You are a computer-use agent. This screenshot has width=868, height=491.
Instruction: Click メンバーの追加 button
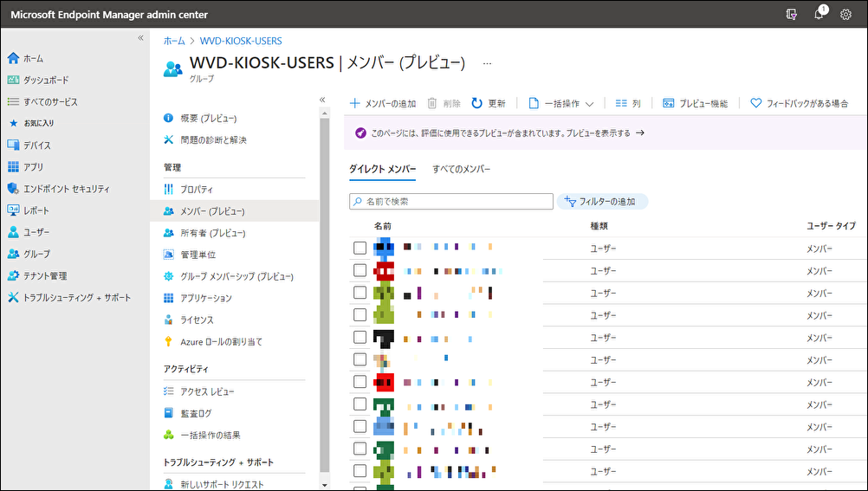pos(383,104)
